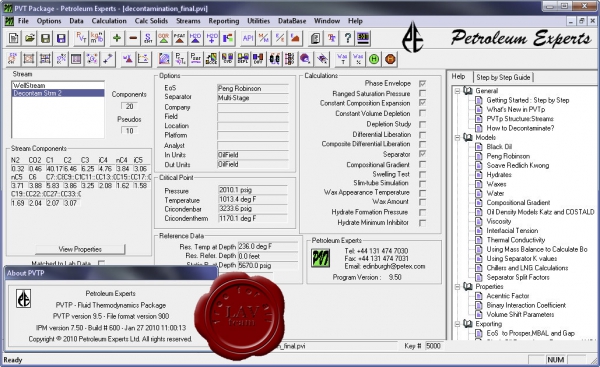This screenshot has height=367, width=600.
Task: Open the File menu
Action: (23, 21)
